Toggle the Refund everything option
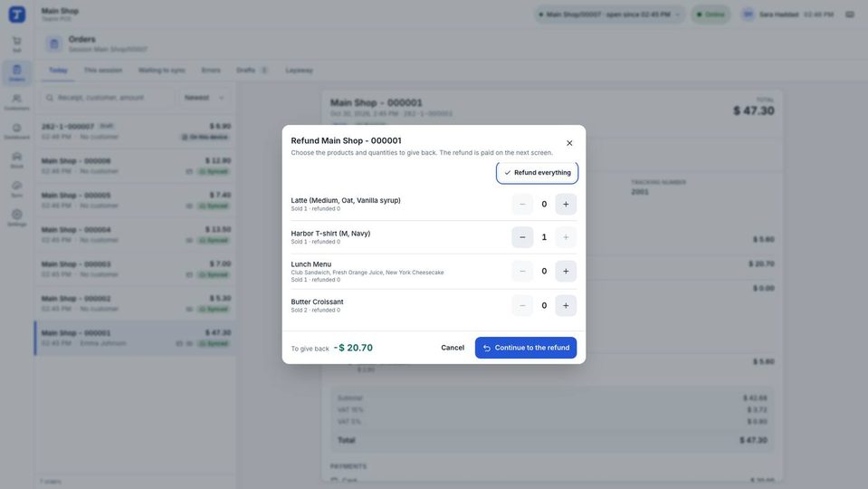The width and height of the screenshot is (868, 489). 537,173
